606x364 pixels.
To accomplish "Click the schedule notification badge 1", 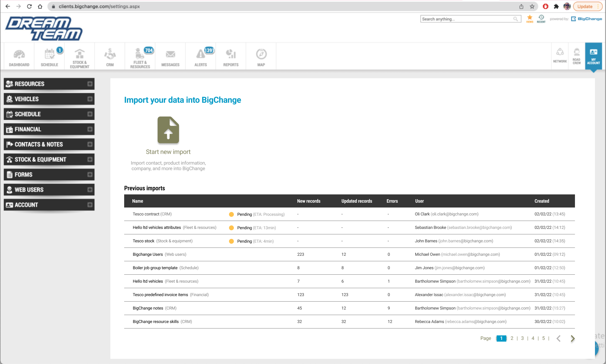I will point(60,50).
